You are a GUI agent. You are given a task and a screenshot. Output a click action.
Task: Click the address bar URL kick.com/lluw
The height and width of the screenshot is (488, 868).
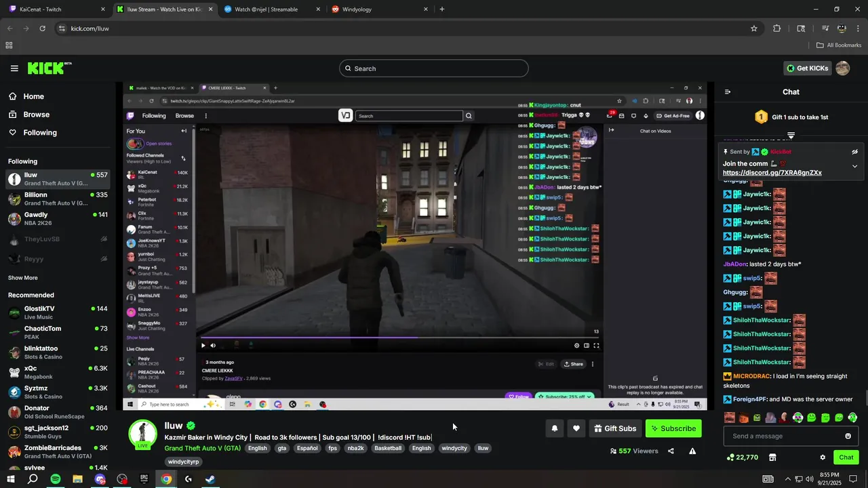(x=90, y=28)
